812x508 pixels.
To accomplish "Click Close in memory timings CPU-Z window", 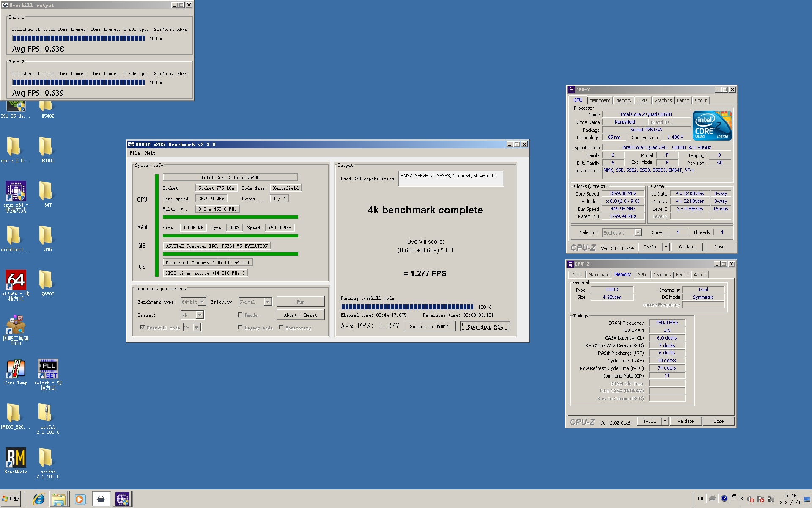I will (718, 421).
